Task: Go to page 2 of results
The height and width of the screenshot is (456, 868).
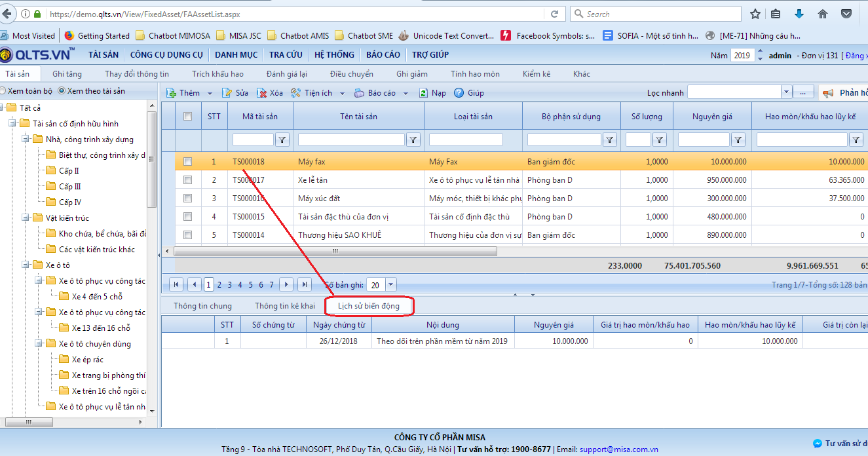Action: 219,284
